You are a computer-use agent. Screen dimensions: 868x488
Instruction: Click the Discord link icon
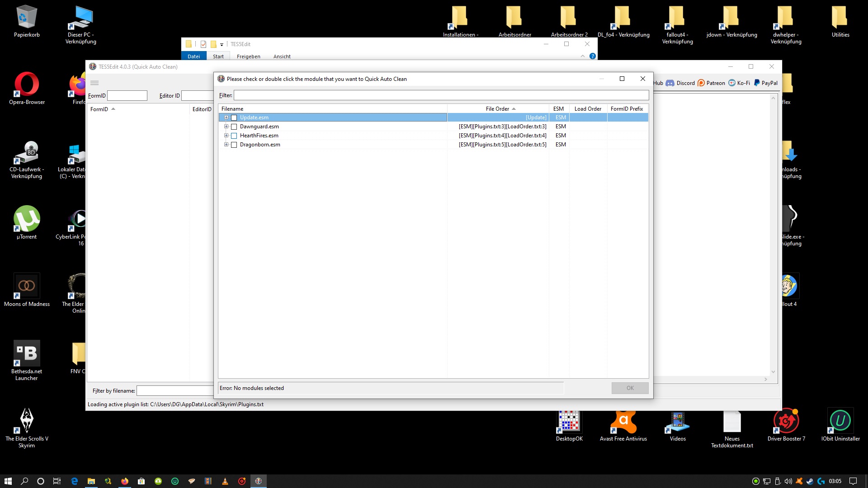670,83
